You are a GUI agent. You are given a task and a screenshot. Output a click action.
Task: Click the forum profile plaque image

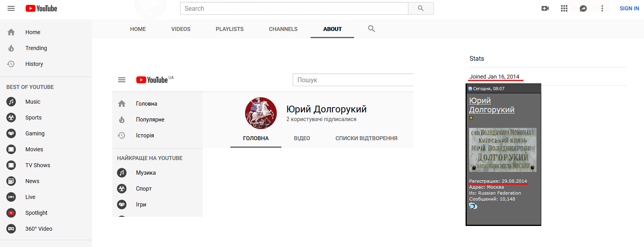[x=503, y=150]
